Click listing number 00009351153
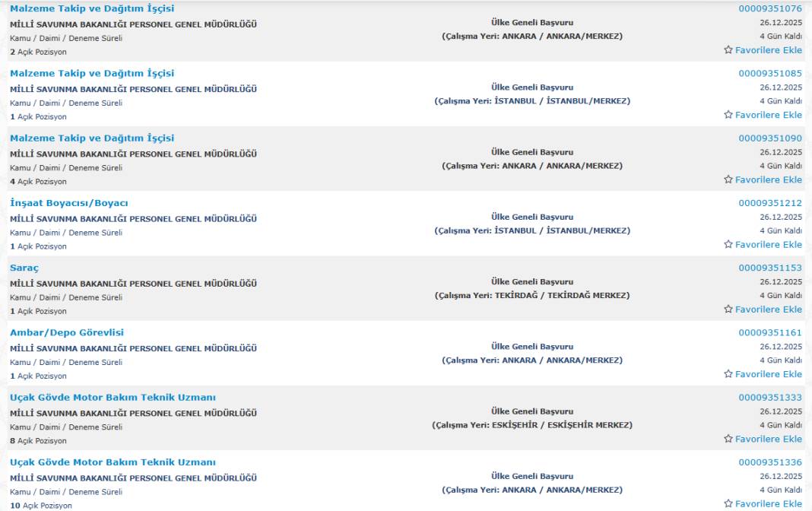Screen dimensions: 812x511 click(x=770, y=268)
